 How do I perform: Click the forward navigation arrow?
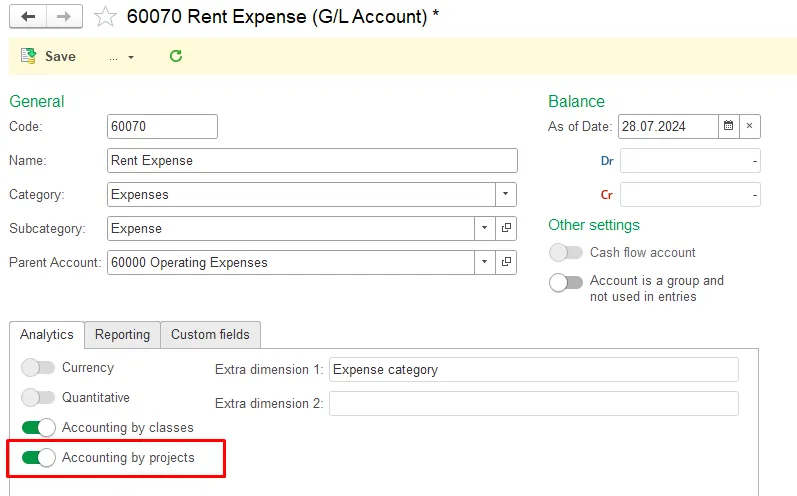pos(64,16)
